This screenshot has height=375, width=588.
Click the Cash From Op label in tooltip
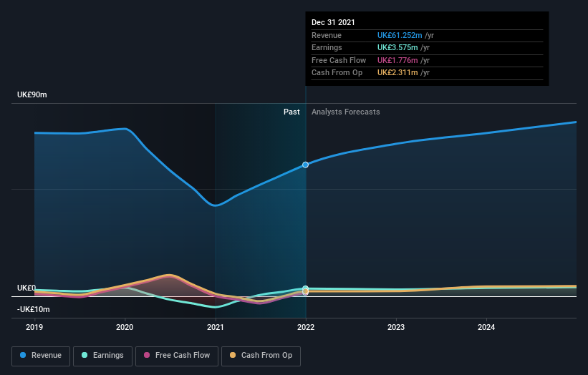point(337,73)
